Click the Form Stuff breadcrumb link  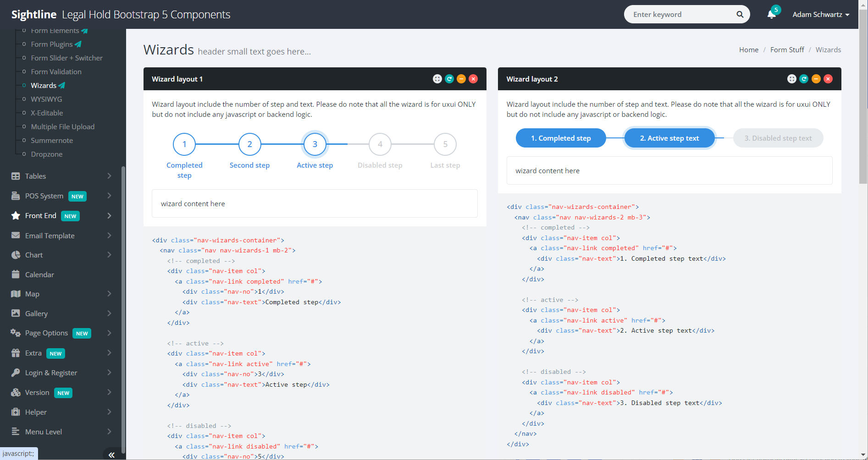click(x=787, y=49)
